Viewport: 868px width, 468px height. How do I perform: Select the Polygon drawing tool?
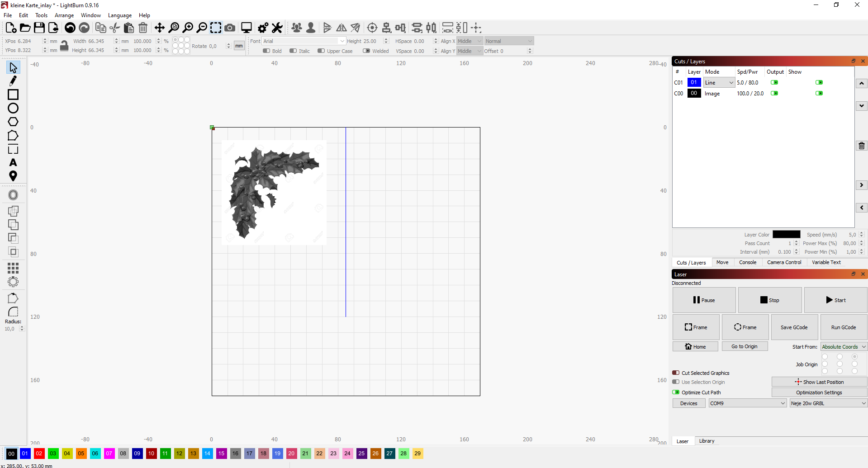[13, 122]
